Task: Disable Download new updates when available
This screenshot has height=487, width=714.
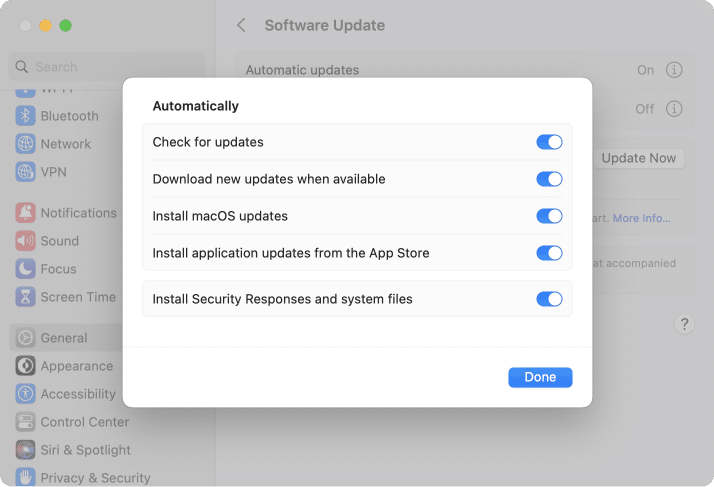Action: tap(549, 179)
